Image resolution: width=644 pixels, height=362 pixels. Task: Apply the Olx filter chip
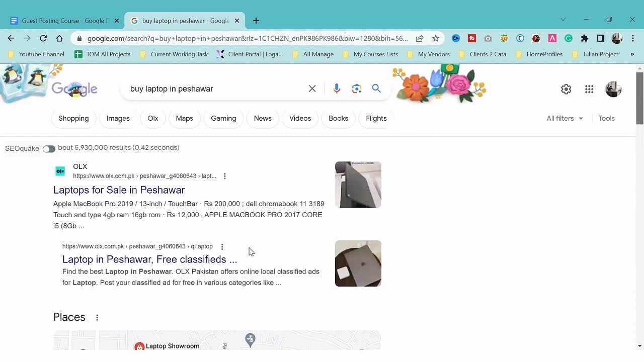coord(153,118)
